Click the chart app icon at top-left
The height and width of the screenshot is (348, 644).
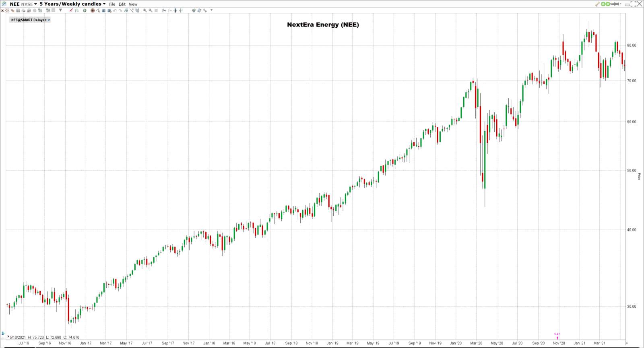pos(4,4)
